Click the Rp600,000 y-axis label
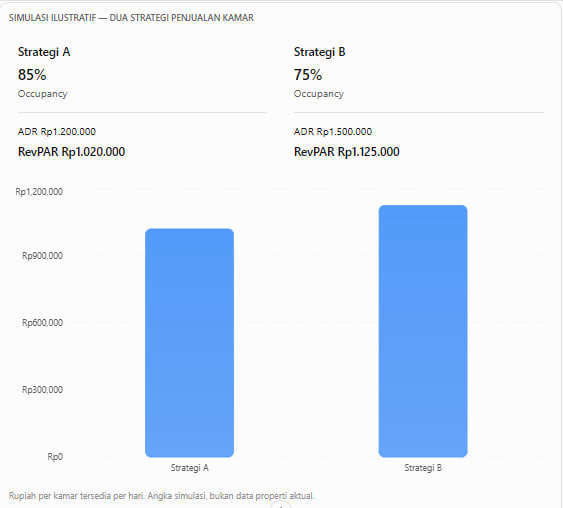This screenshot has width=563, height=508. click(x=42, y=322)
